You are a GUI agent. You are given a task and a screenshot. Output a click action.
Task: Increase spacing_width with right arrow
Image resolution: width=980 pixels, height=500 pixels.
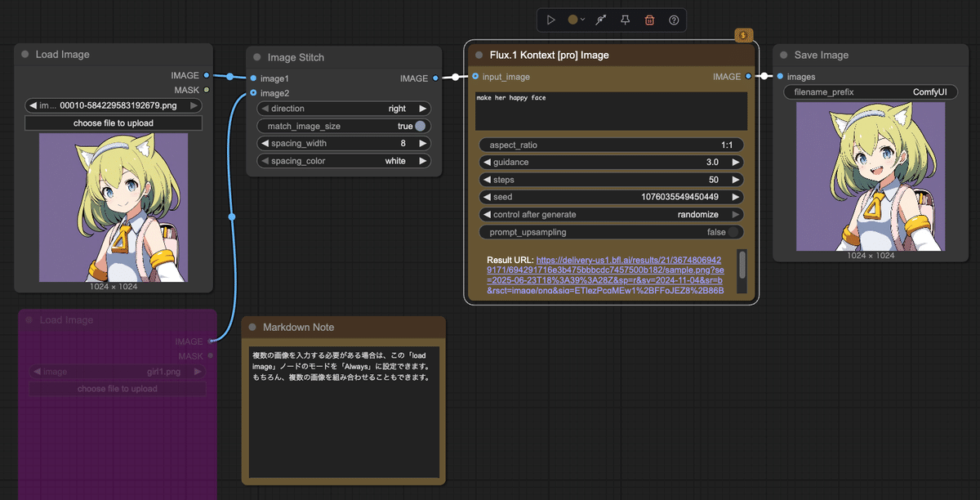click(x=423, y=143)
